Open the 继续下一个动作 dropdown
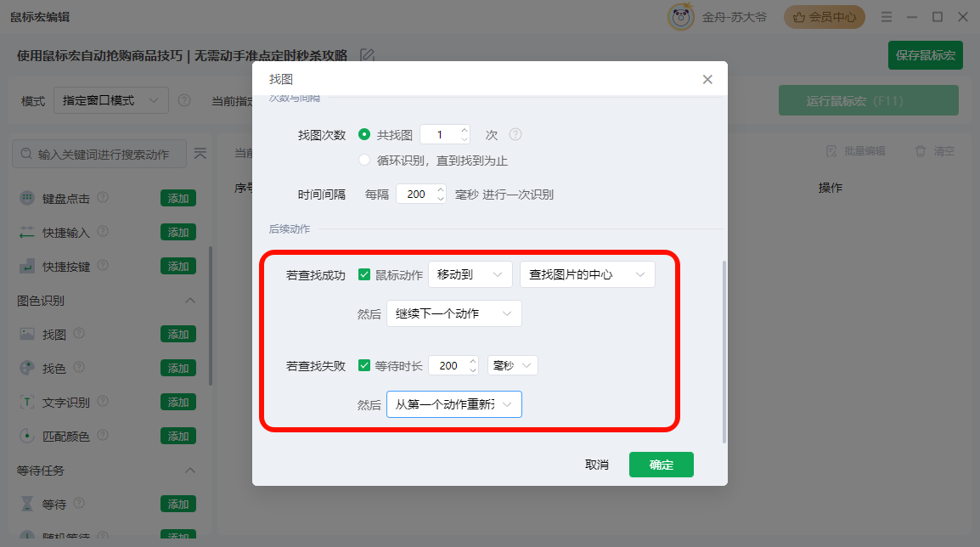The width and height of the screenshot is (980, 547). [454, 313]
